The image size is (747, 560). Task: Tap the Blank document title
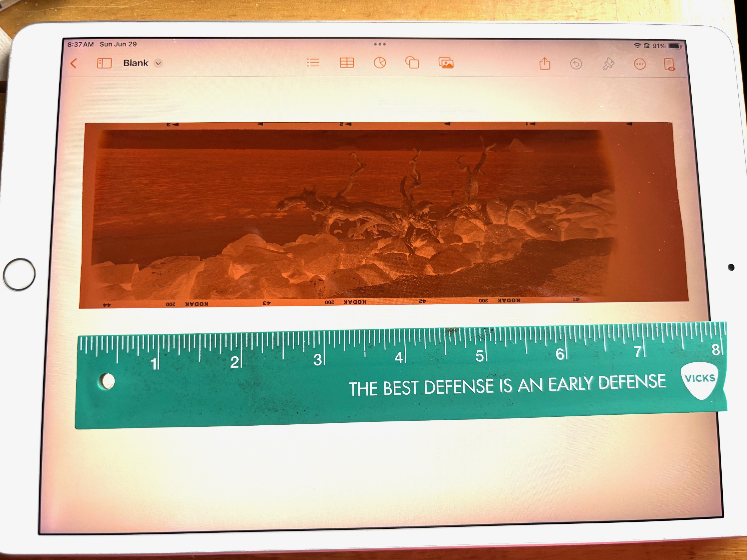(136, 63)
